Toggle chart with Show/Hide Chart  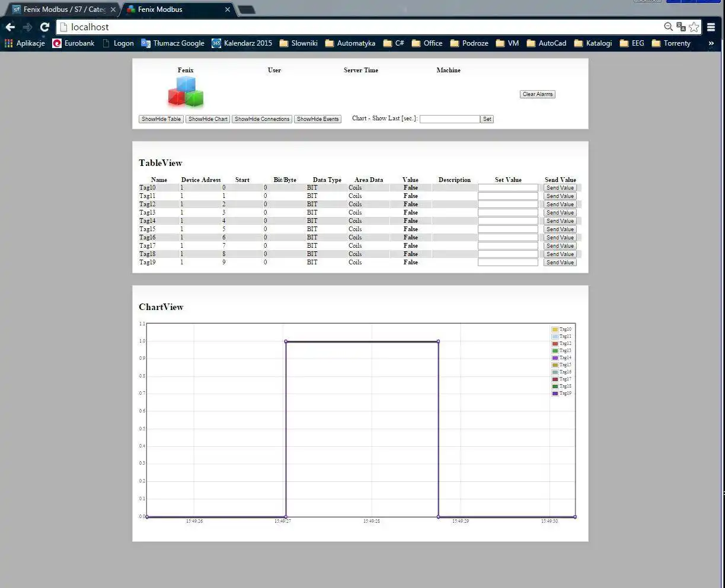pyautogui.click(x=208, y=119)
